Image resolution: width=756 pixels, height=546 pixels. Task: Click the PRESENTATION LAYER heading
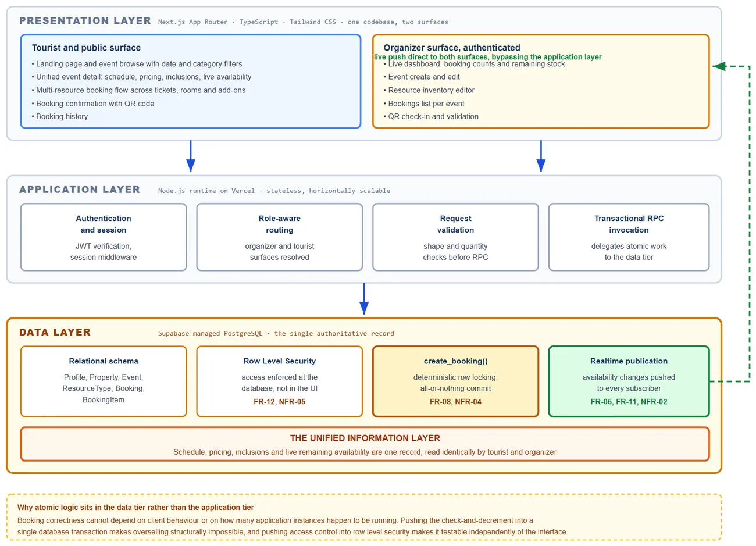85,21
